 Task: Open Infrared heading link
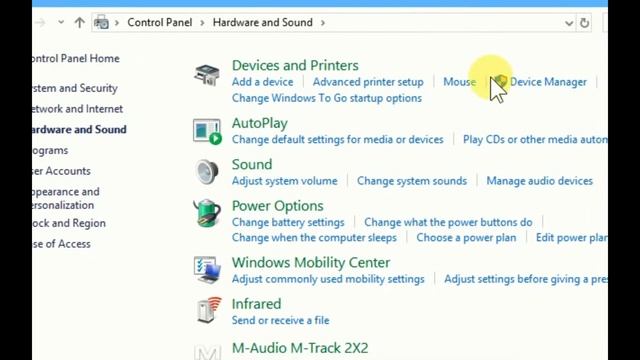(256, 304)
